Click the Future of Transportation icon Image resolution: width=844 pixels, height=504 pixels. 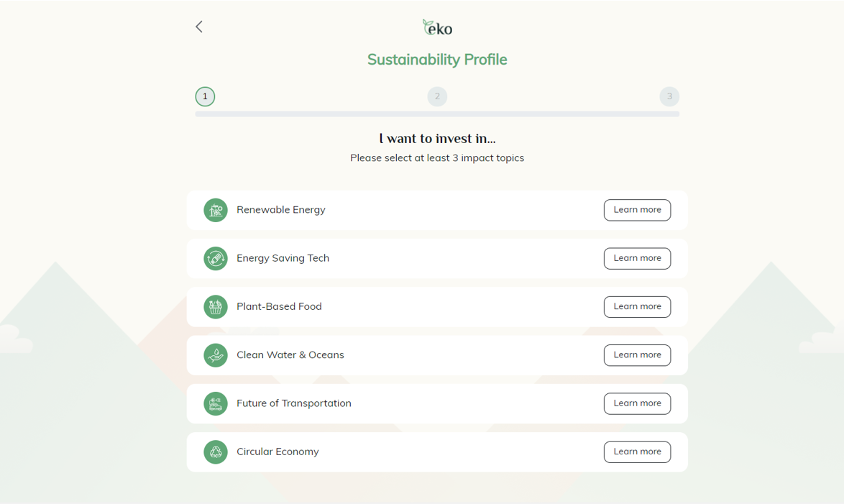point(216,403)
